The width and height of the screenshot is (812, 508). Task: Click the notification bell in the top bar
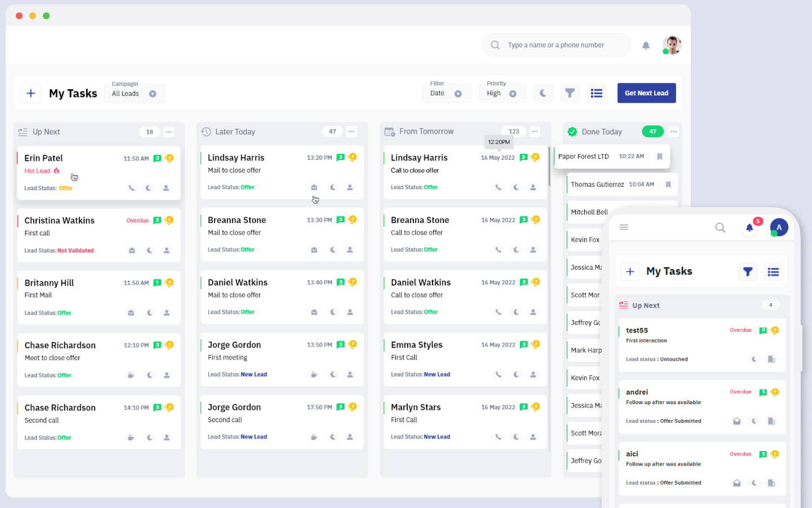tap(646, 46)
